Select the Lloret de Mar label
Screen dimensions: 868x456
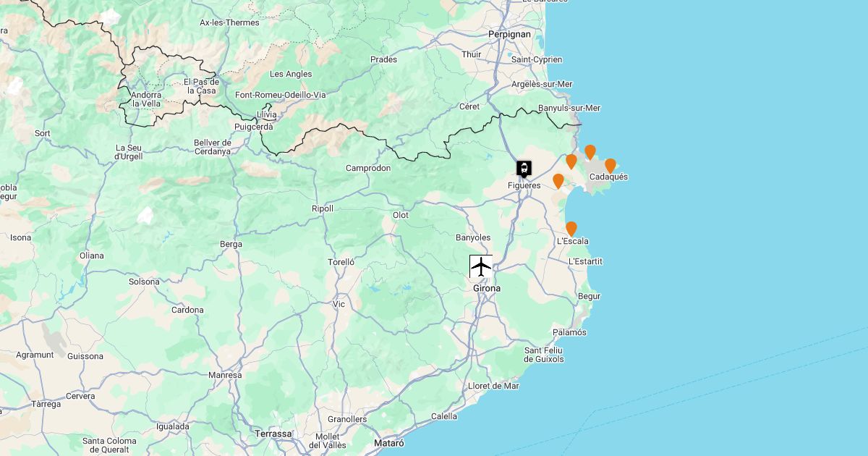pyautogui.click(x=494, y=386)
